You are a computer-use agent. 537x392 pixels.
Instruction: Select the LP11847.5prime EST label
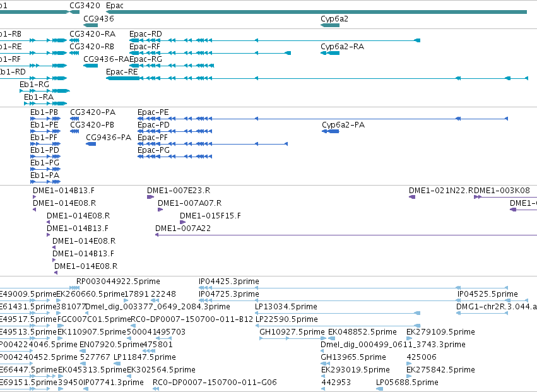[145, 357]
